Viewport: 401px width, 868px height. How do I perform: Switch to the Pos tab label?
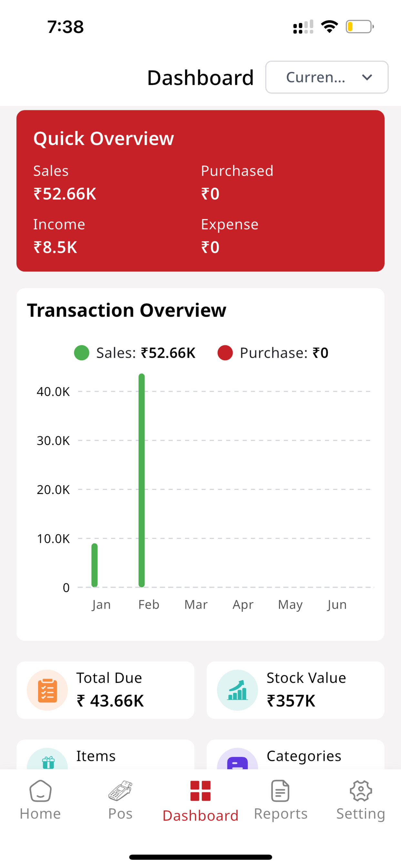pyautogui.click(x=120, y=813)
